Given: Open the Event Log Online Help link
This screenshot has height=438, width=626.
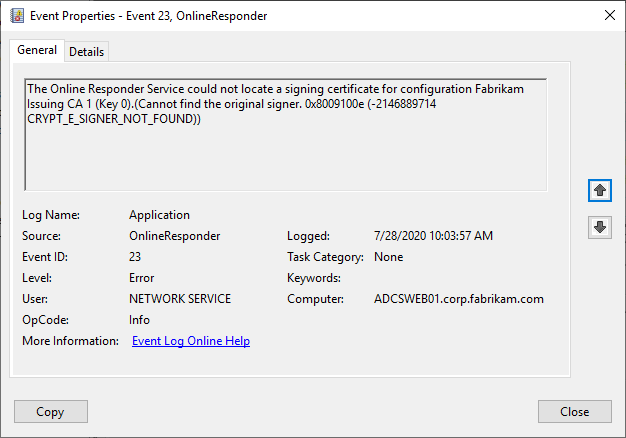Looking at the screenshot, I should coord(191,341).
